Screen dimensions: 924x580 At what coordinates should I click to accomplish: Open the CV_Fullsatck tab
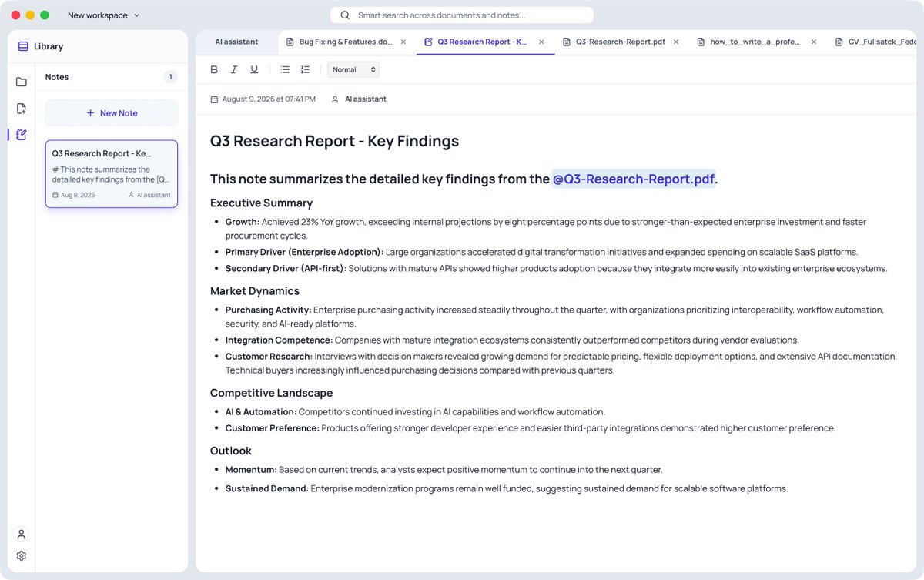coord(873,42)
